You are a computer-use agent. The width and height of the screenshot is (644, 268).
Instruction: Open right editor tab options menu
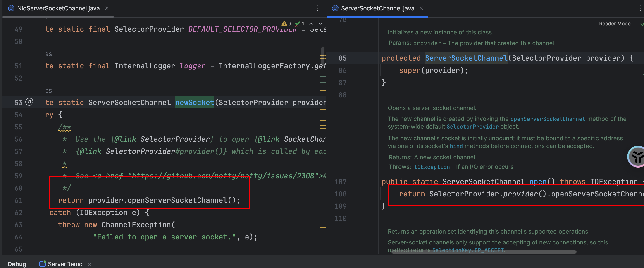click(641, 8)
